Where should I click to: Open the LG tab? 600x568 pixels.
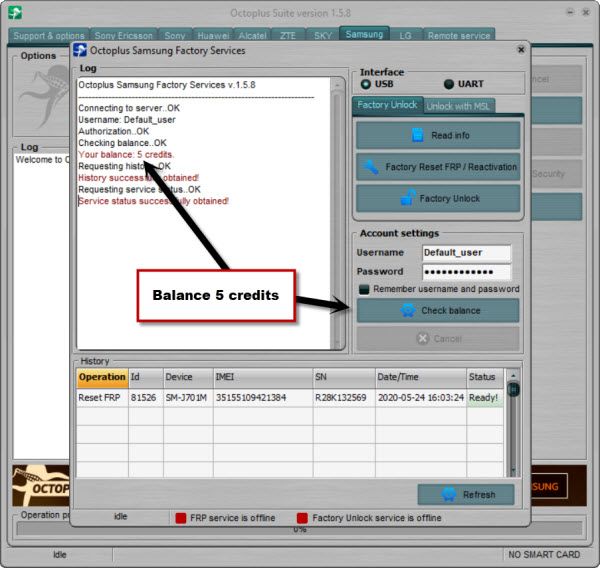(x=406, y=36)
